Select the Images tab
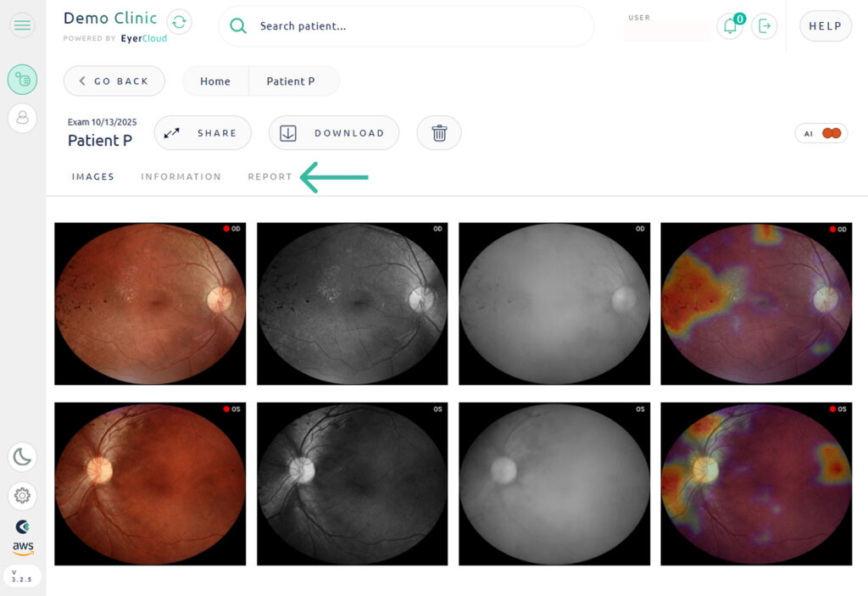868x596 pixels. pos(92,177)
